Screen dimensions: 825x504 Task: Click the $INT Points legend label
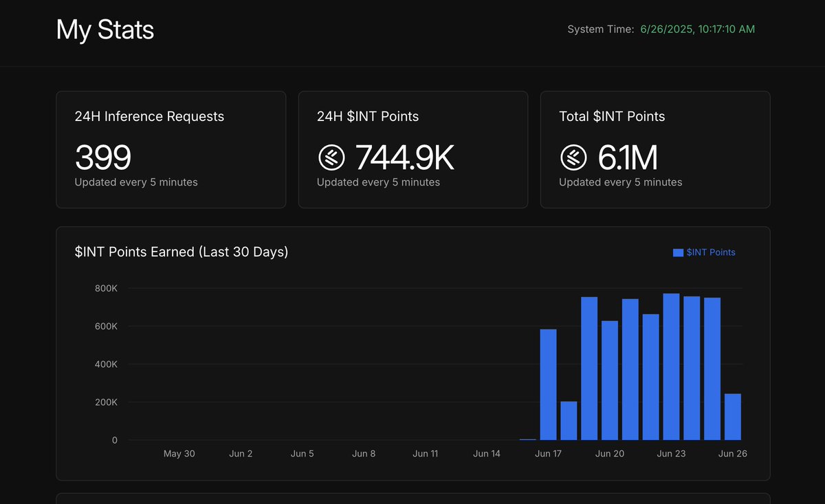pos(711,252)
